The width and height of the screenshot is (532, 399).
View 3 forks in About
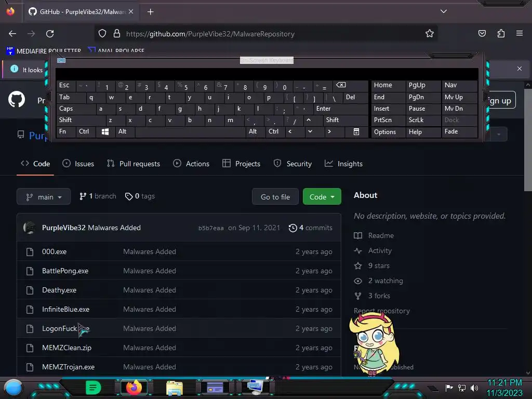(x=372, y=296)
